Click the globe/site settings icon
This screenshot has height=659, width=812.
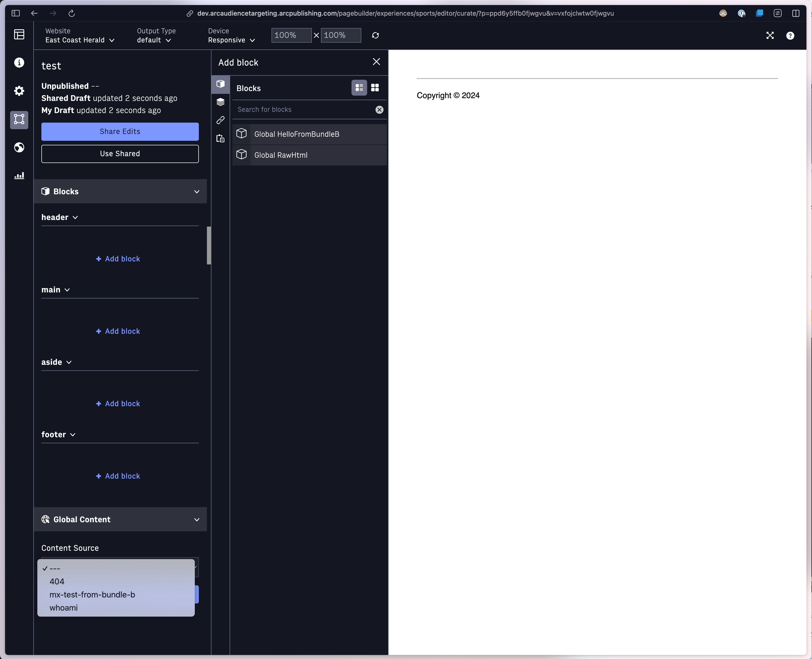click(x=19, y=147)
